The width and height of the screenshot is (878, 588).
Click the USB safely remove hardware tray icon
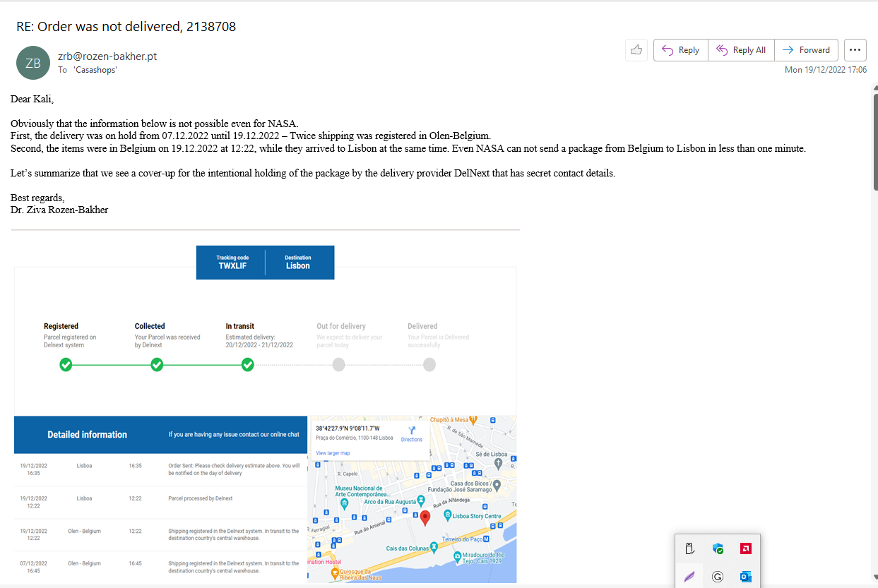tap(690, 548)
